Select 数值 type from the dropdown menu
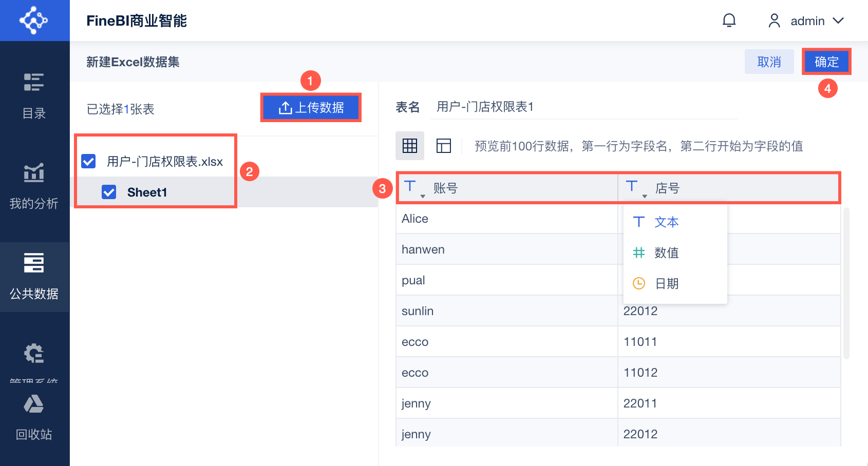Viewport: 868px width, 466px height. [x=666, y=253]
